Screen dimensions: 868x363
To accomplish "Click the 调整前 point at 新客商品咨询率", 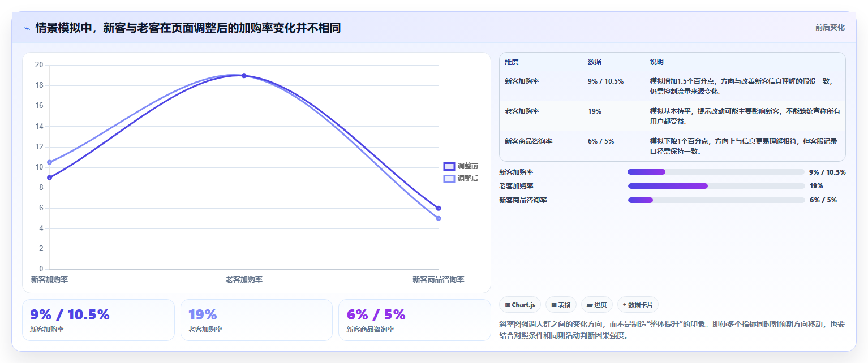I will pyautogui.click(x=439, y=208).
